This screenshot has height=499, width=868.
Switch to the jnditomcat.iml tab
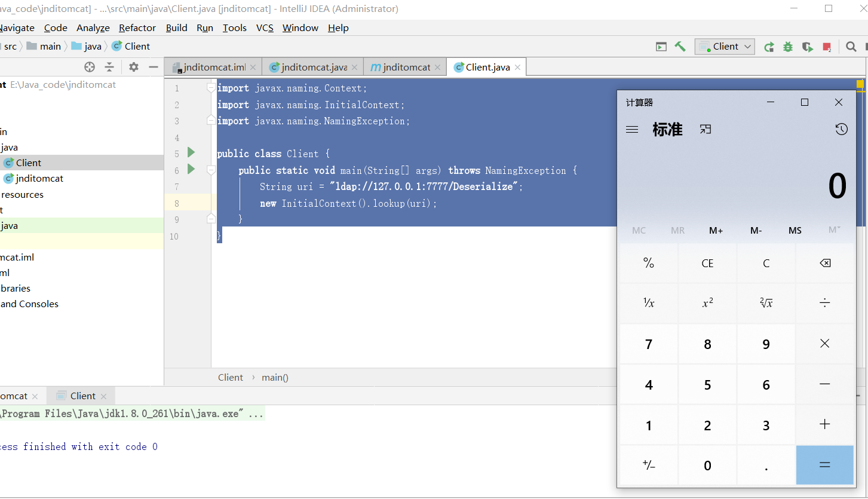(x=213, y=68)
